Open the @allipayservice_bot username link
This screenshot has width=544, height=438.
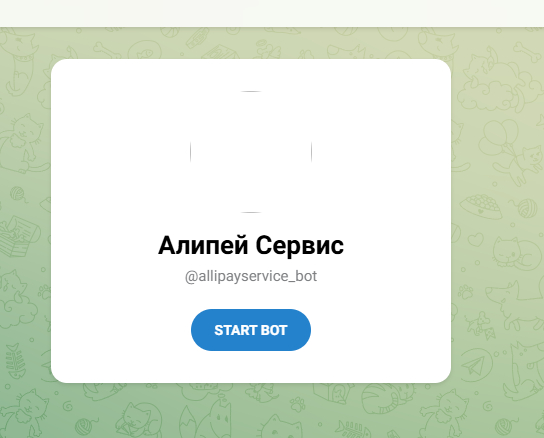point(250,276)
